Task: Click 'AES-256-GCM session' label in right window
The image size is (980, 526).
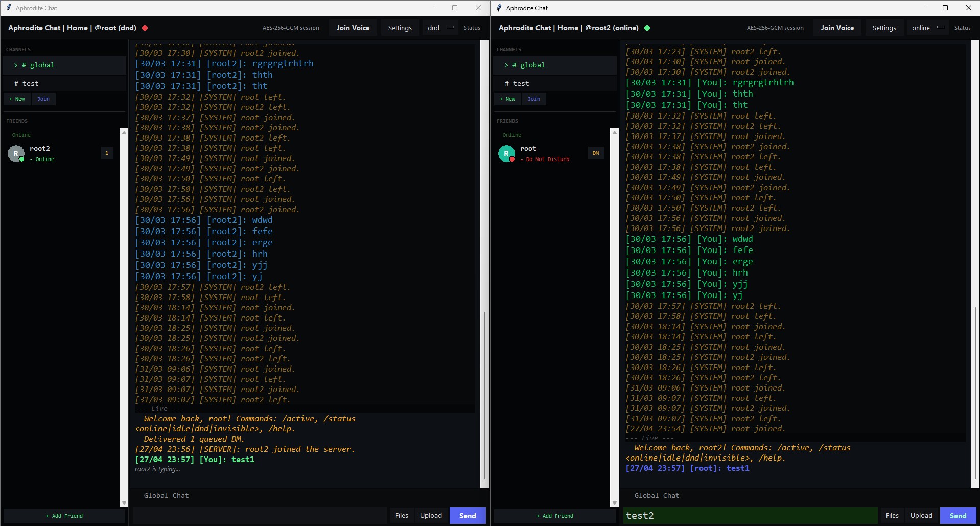Action: [x=775, y=28]
